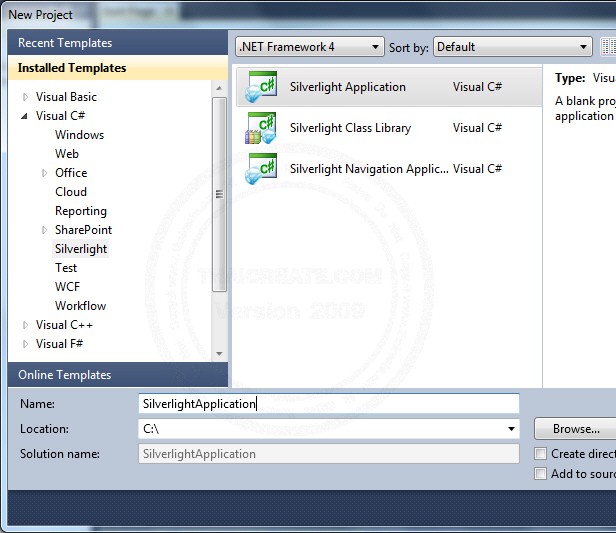Switch to the small icons view button
Screen dimensions: 616x533
pyautogui.click(x=609, y=47)
